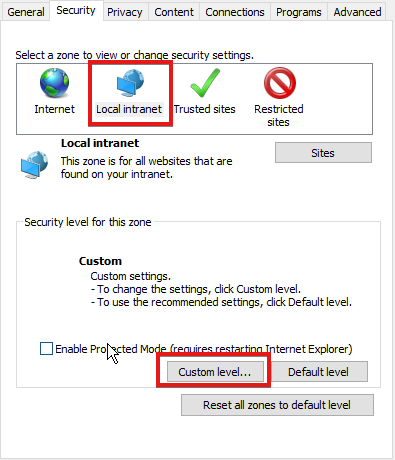Switch to the Privacy tab
The width and height of the screenshot is (395, 460).
point(125,12)
